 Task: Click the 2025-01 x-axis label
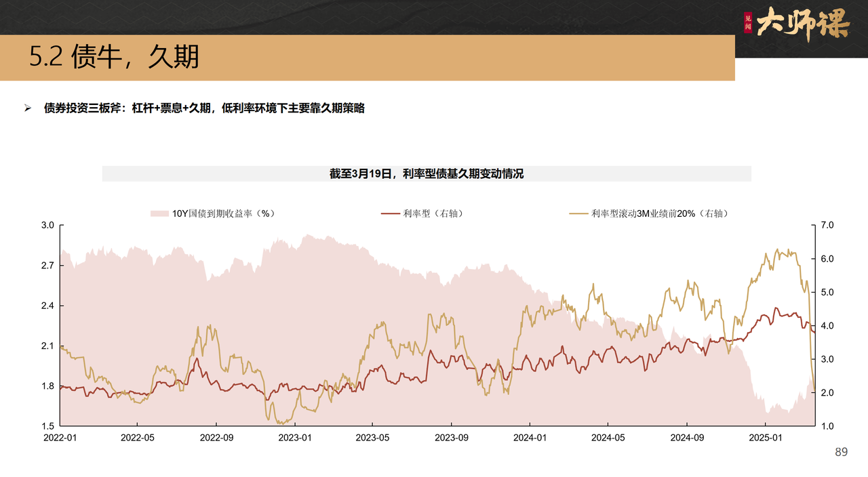(x=765, y=438)
